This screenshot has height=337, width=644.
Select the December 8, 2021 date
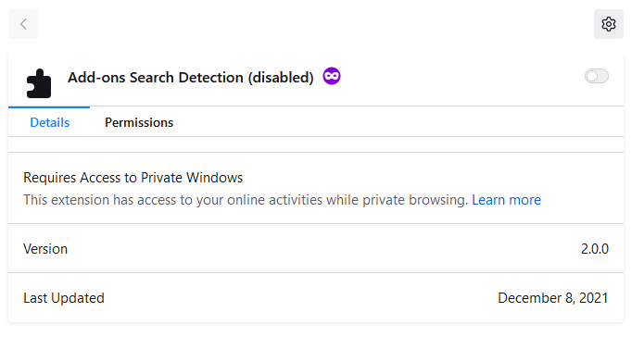coord(553,298)
